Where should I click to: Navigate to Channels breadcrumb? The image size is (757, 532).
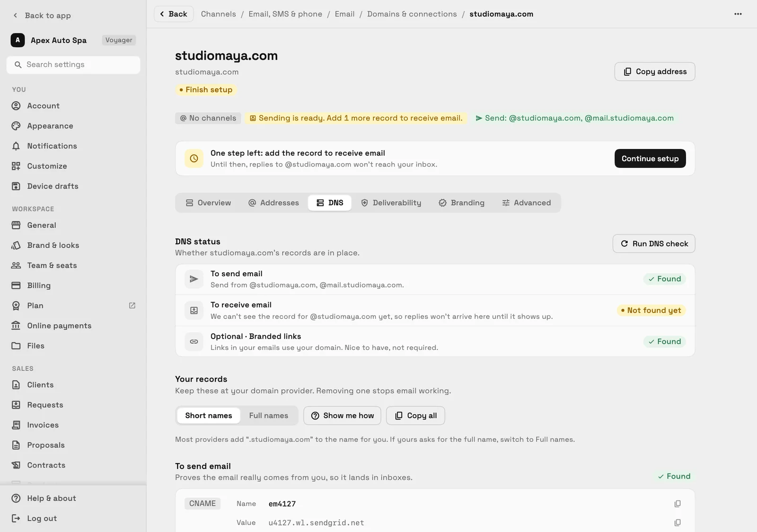pos(219,14)
